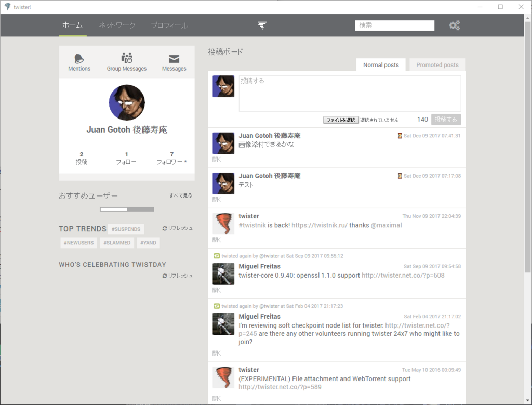Click the scrollbar down arrow
Screen dimensions: 532x405
pyautogui.click(x=527, y=401)
